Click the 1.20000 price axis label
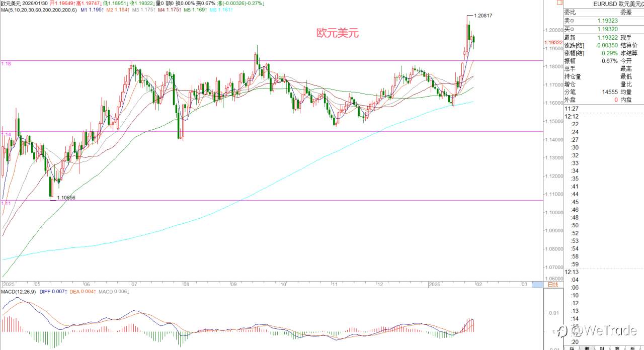The height and width of the screenshot is (350, 644). (x=554, y=30)
